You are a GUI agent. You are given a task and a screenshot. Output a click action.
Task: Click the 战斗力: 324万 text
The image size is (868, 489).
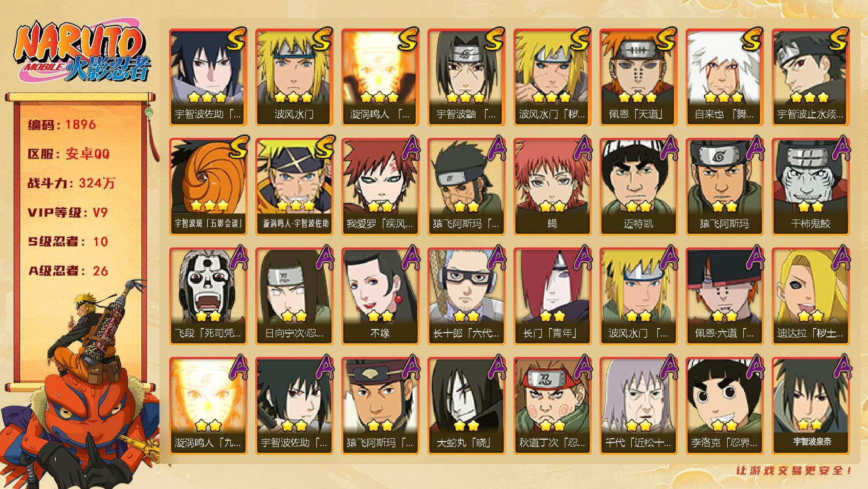pos(71,183)
